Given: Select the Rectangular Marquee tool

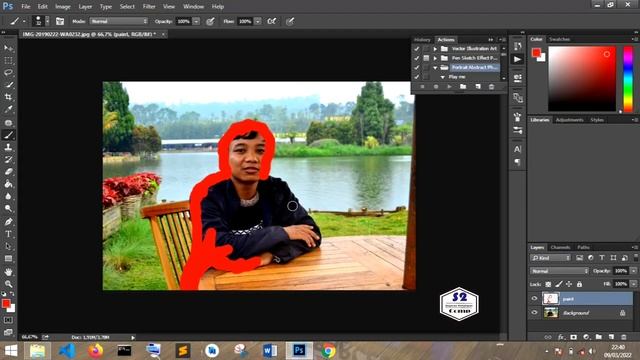Looking at the screenshot, I should click(x=8, y=61).
